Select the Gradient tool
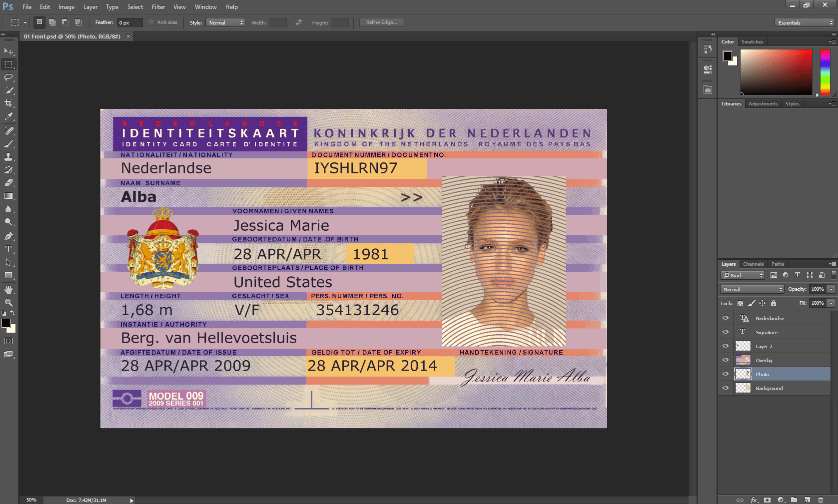The image size is (838, 504). point(8,196)
